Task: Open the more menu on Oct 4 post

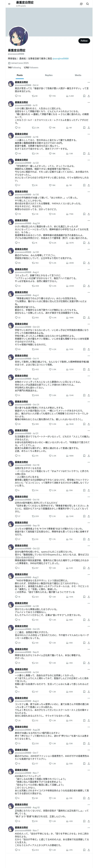Action: [x=89, y=82]
